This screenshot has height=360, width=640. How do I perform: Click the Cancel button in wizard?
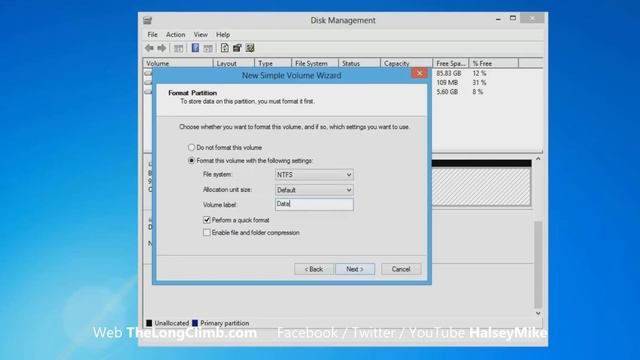tap(401, 269)
